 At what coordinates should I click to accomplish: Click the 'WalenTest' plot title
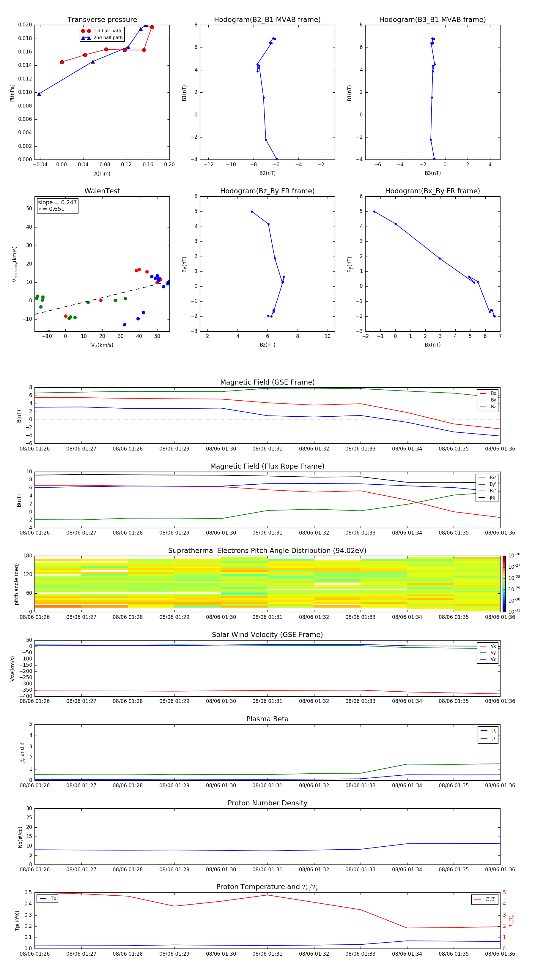102,191
